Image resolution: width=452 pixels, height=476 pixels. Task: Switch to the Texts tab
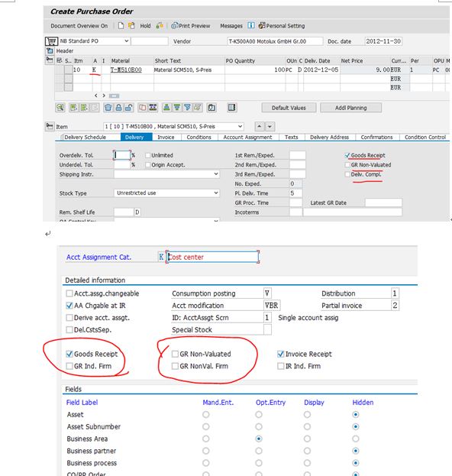click(292, 138)
